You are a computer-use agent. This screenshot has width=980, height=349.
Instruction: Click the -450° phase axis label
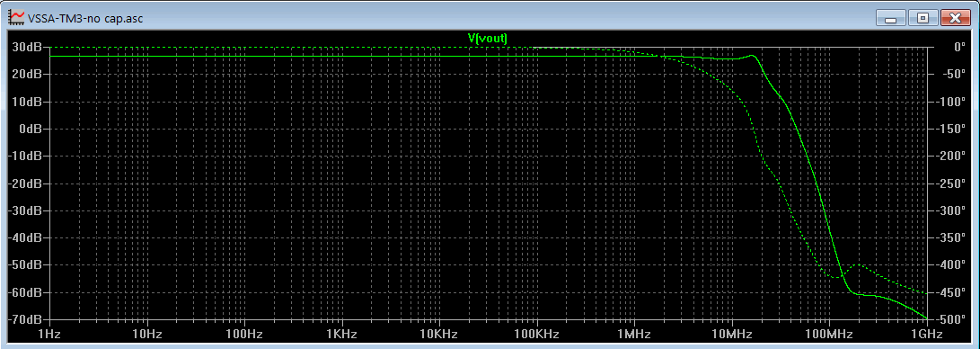950,292
